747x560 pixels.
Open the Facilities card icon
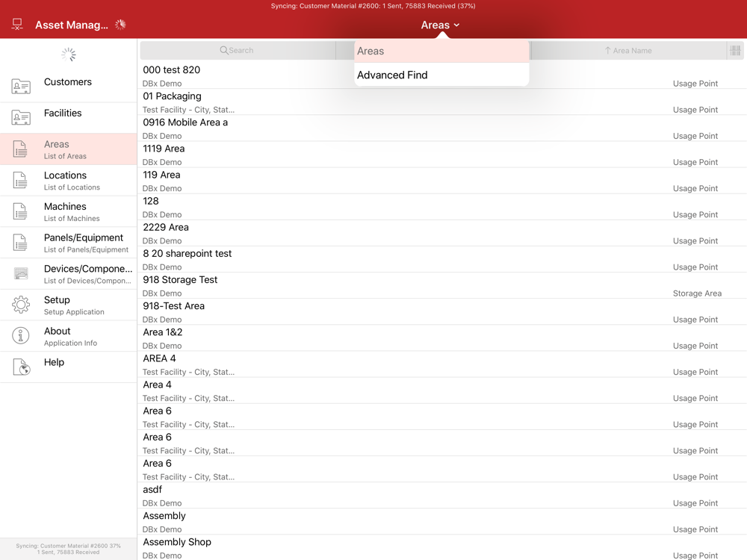pyautogui.click(x=20, y=118)
